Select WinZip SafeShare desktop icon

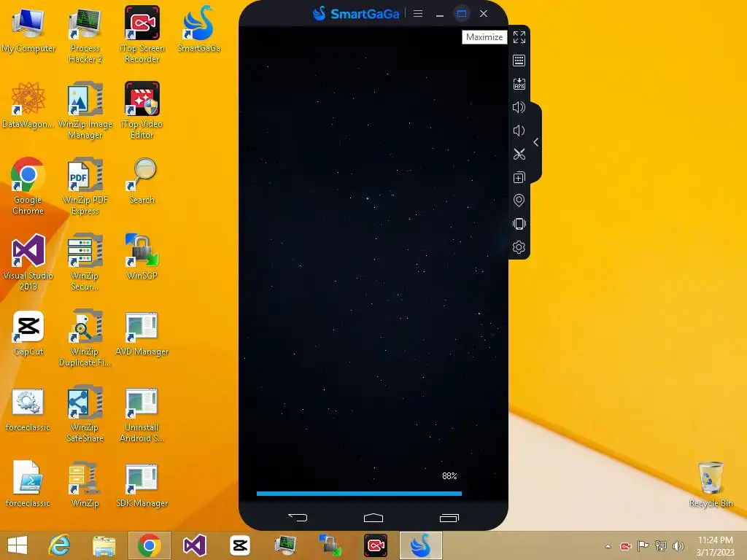(x=85, y=413)
